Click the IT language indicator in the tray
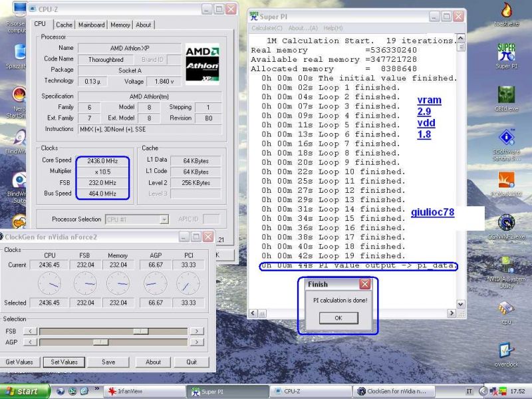 [x=469, y=391]
